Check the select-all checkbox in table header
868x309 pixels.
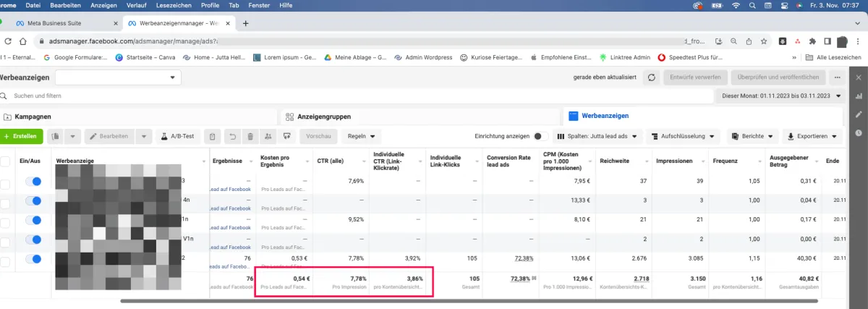pos(6,161)
